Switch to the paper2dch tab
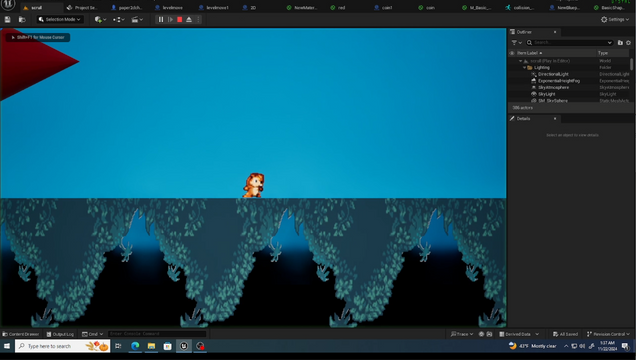 tap(127, 8)
